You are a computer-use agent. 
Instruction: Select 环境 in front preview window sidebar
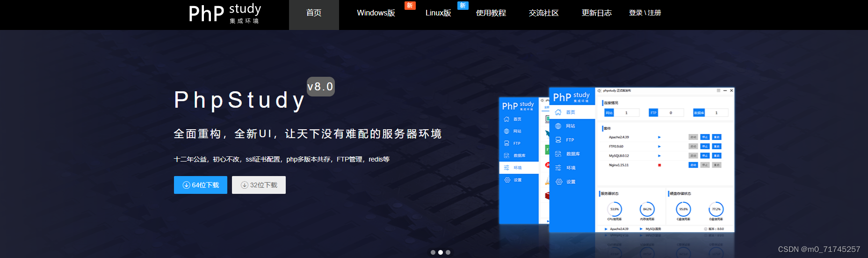click(x=572, y=168)
